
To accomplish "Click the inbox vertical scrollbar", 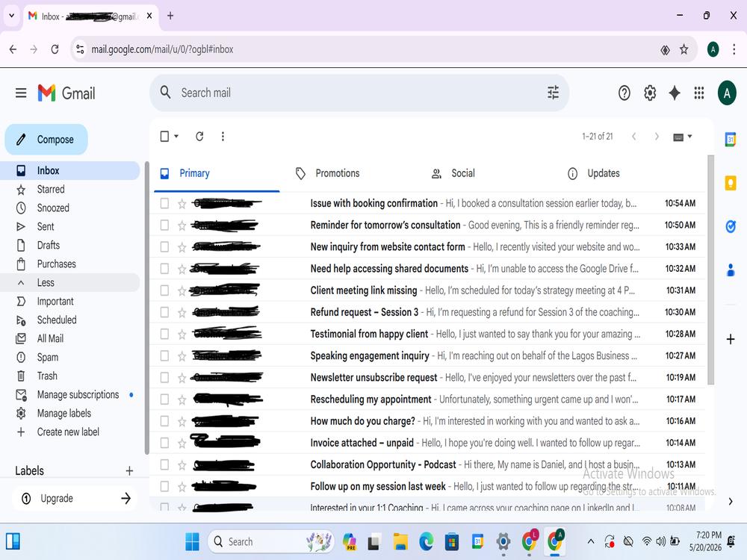I will [711, 270].
